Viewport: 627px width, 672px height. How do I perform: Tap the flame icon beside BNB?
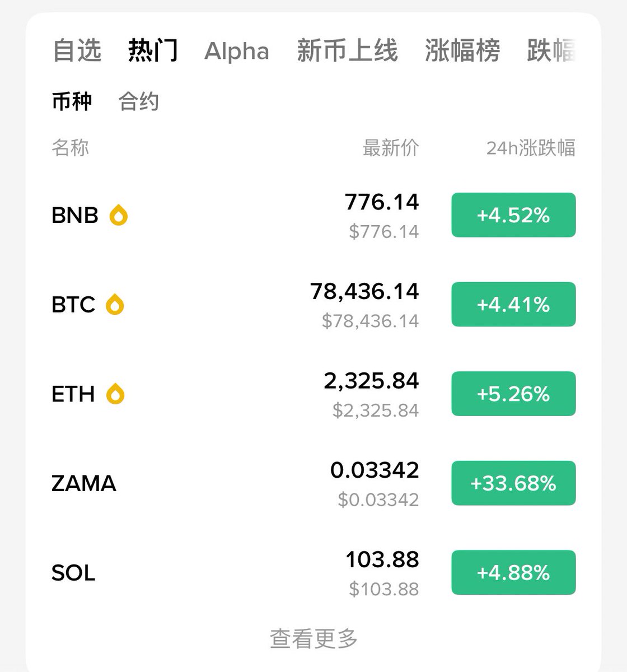[118, 215]
